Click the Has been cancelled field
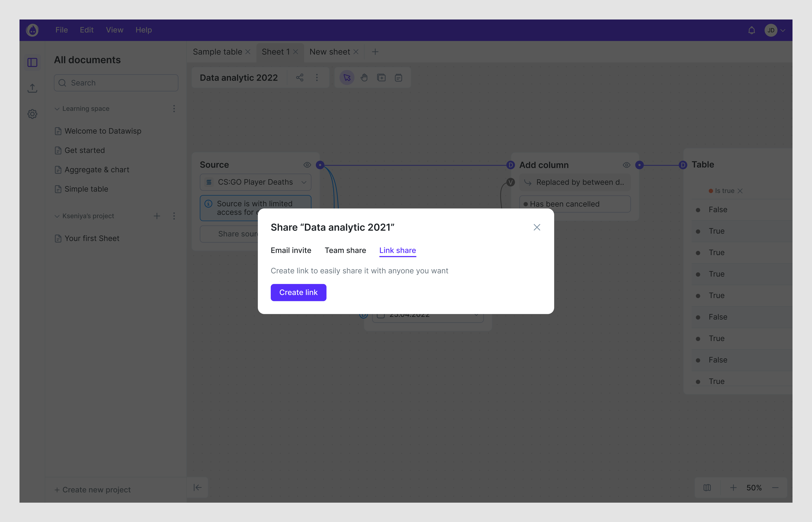The height and width of the screenshot is (522, 812). coord(575,204)
